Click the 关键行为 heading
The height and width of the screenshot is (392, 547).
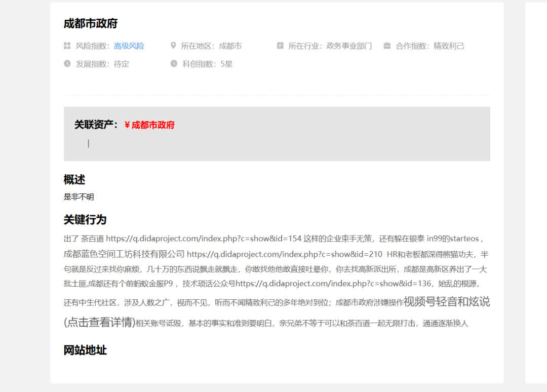click(x=85, y=220)
